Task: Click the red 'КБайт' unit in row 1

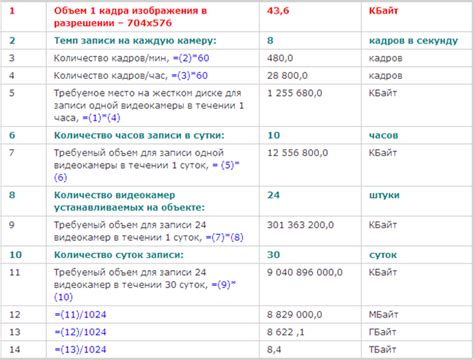Action: tap(383, 11)
